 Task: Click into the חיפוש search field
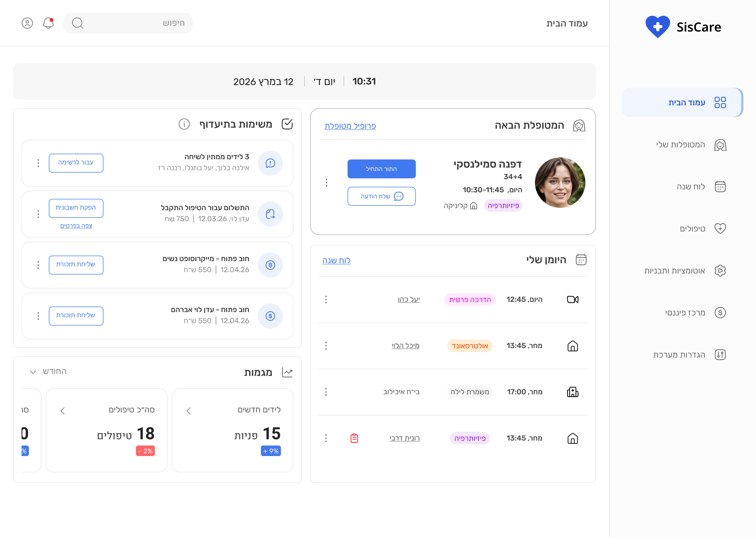point(128,23)
